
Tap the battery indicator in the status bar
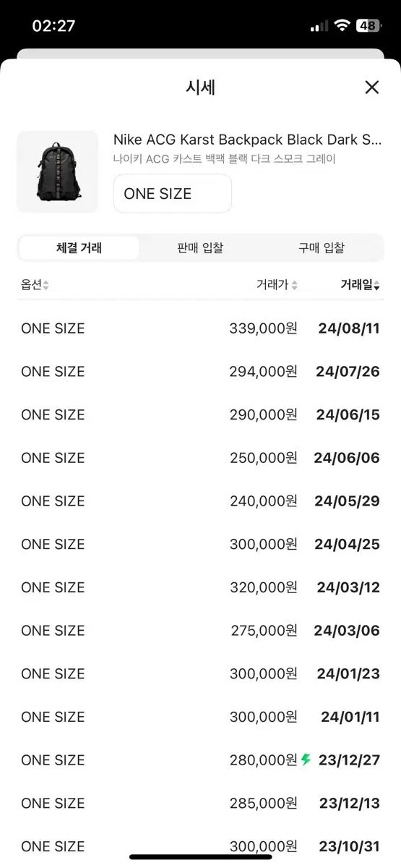pos(368,25)
